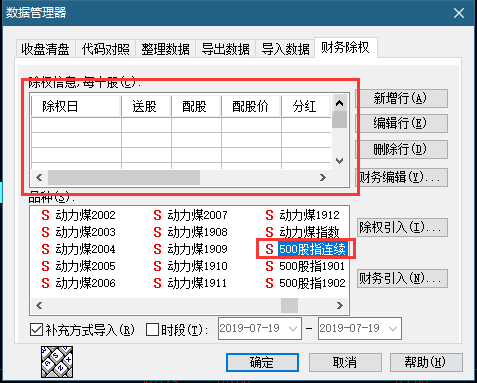Select 动力煤2002 in the list
477x383 pixels.
click(x=79, y=215)
